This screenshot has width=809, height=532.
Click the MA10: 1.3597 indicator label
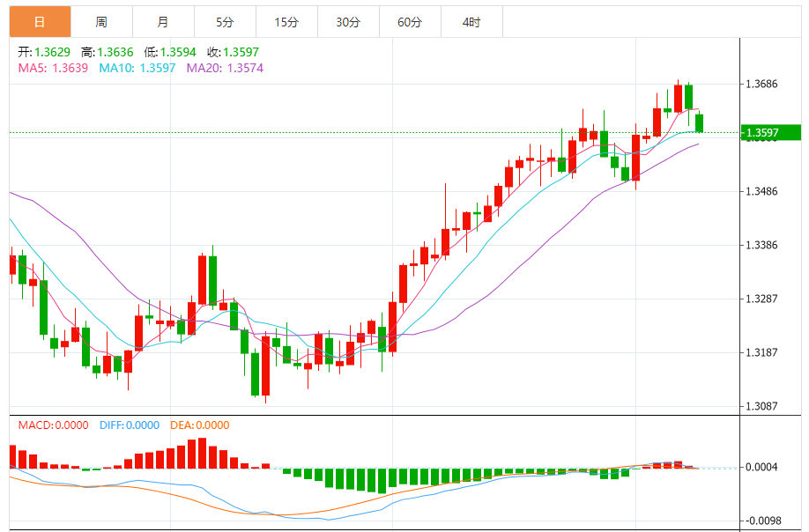pyautogui.click(x=137, y=68)
